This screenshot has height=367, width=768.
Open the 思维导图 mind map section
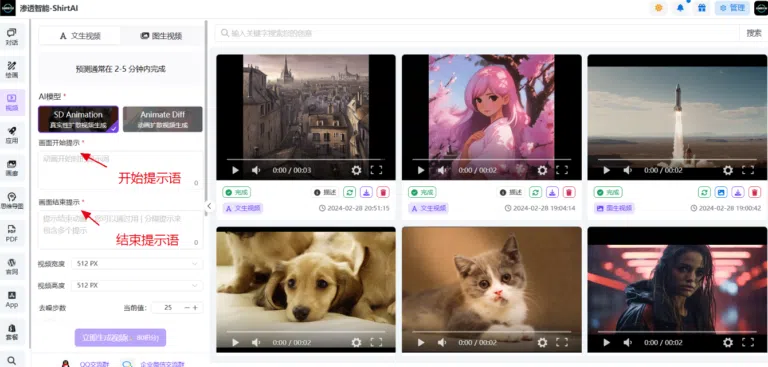tap(12, 201)
